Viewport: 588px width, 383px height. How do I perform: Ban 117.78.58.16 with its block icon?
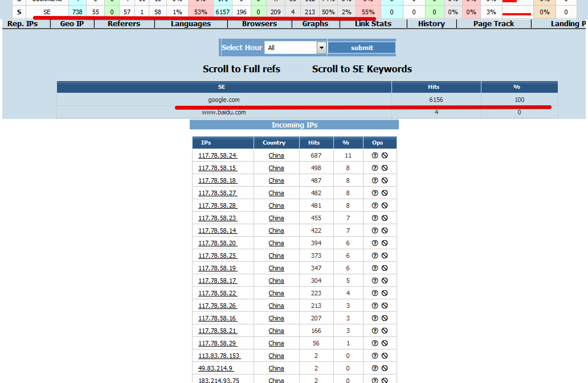tap(385, 318)
